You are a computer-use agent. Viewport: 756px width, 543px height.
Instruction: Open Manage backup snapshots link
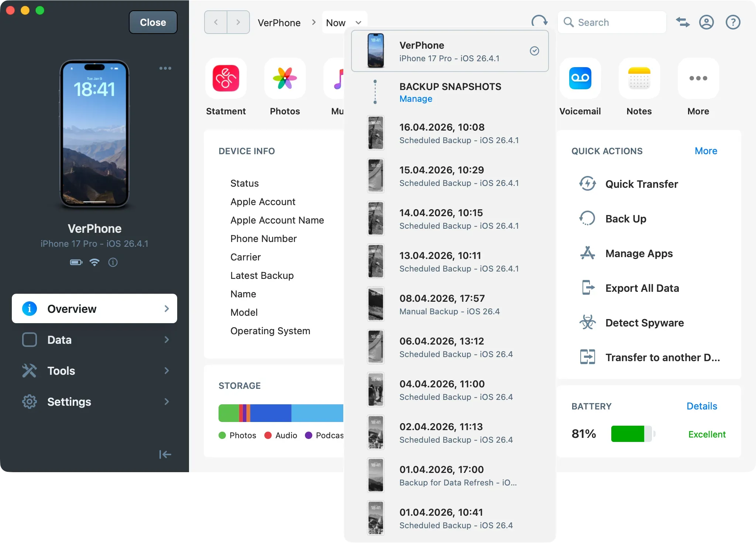pos(416,99)
